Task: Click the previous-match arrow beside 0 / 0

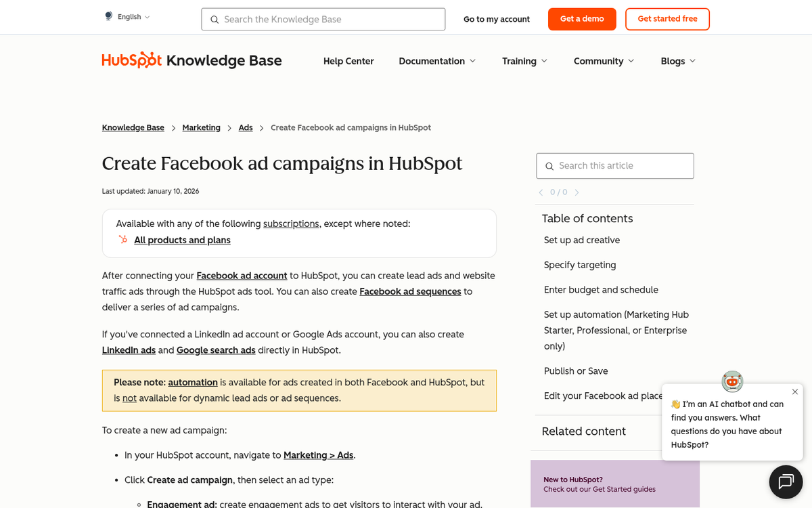Action: pyautogui.click(x=541, y=192)
